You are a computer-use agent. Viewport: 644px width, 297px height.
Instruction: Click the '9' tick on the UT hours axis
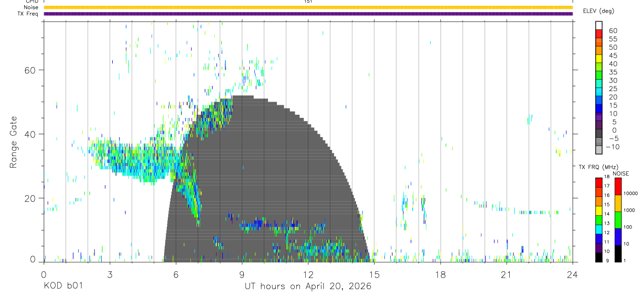click(x=242, y=274)
